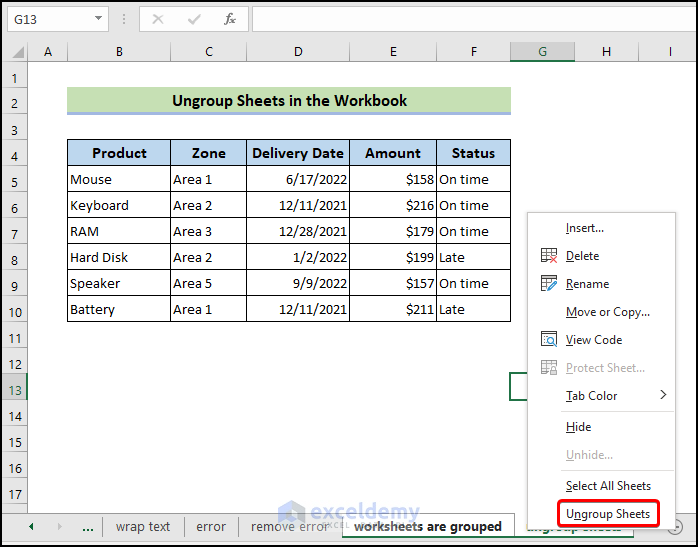Viewport: 698px width, 547px height.
Task: Click the 9/9/2022 date cell
Action: point(298,283)
